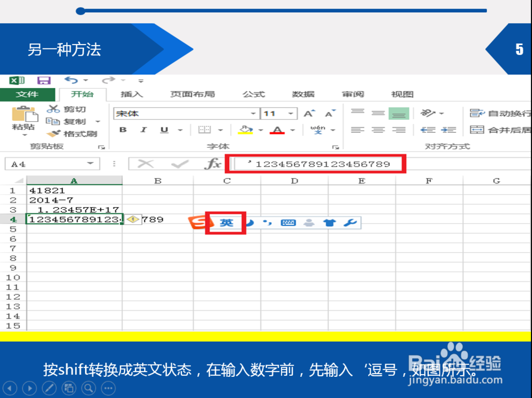
Task: Click the Save icon in Quick Access Toolbar
Action: pos(44,80)
